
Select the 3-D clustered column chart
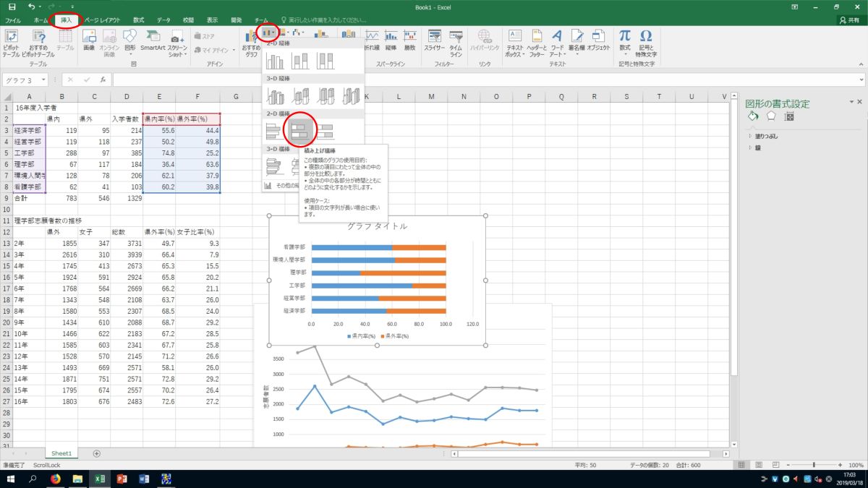click(x=275, y=95)
